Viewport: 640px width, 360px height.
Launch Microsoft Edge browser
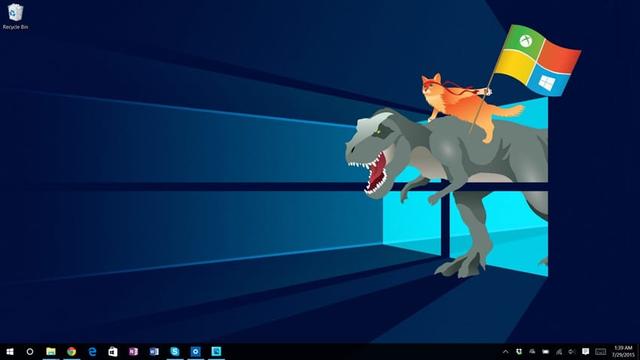coord(92,351)
